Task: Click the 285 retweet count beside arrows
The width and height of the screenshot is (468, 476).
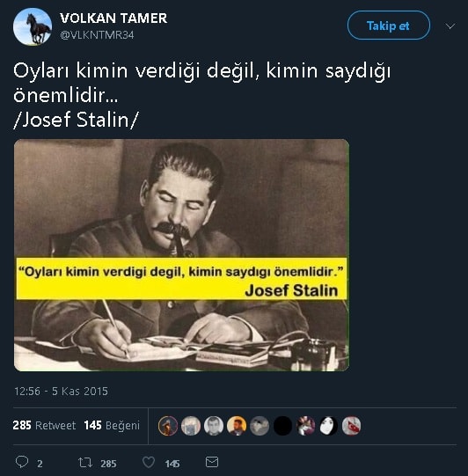Action: coord(108,464)
